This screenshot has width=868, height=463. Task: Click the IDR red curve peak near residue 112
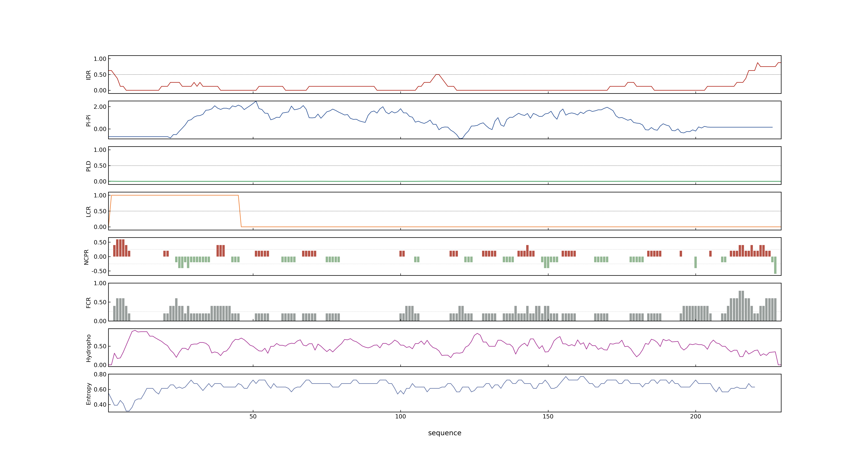pyautogui.click(x=437, y=74)
